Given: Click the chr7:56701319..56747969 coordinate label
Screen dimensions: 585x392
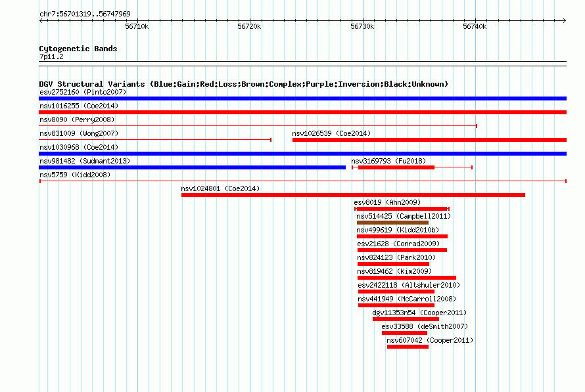Looking at the screenshot, I should pos(85,14).
